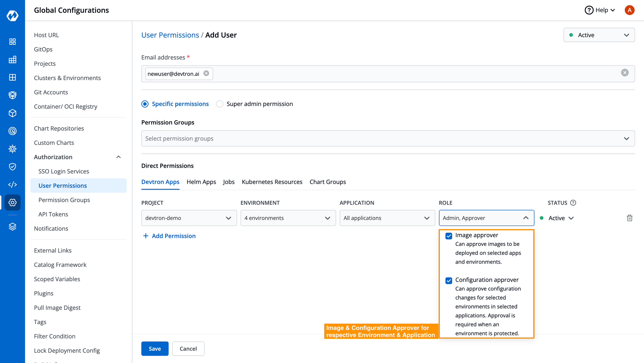Switch to the Jobs tab
Image resolution: width=644 pixels, height=363 pixels.
point(229,182)
